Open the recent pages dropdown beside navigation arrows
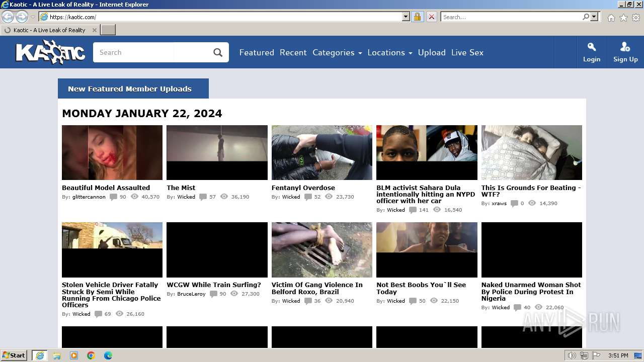The width and height of the screenshot is (644, 362). (33, 17)
